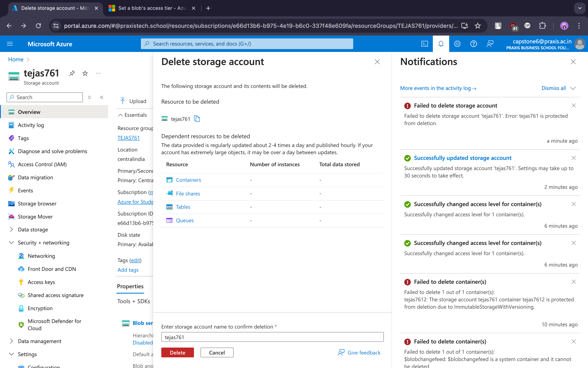The image size is (588, 368).
Task: Click Tables resource link
Action: (x=183, y=207)
